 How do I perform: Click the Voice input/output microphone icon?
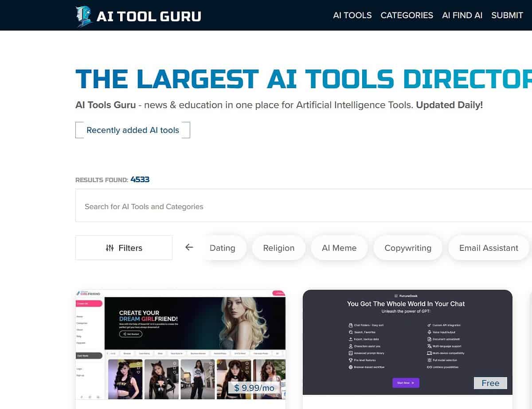428,332
